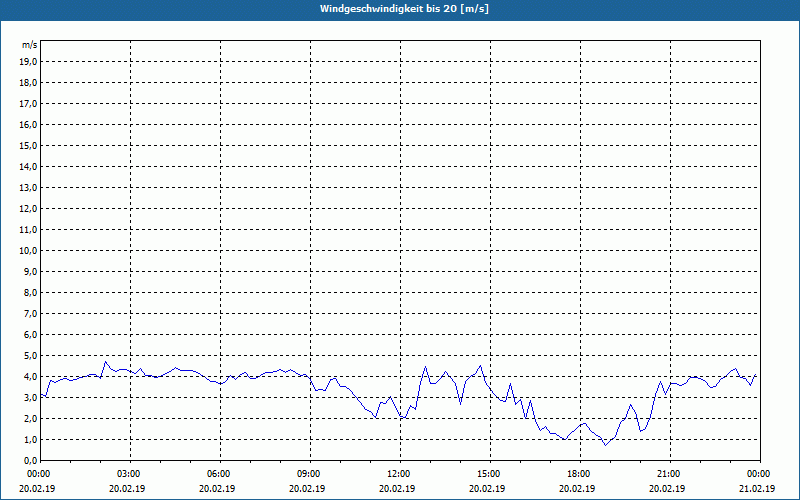The height and width of the screenshot is (500, 800).
Task: Select the 4,0 y-axis value
Action: click(x=30, y=377)
